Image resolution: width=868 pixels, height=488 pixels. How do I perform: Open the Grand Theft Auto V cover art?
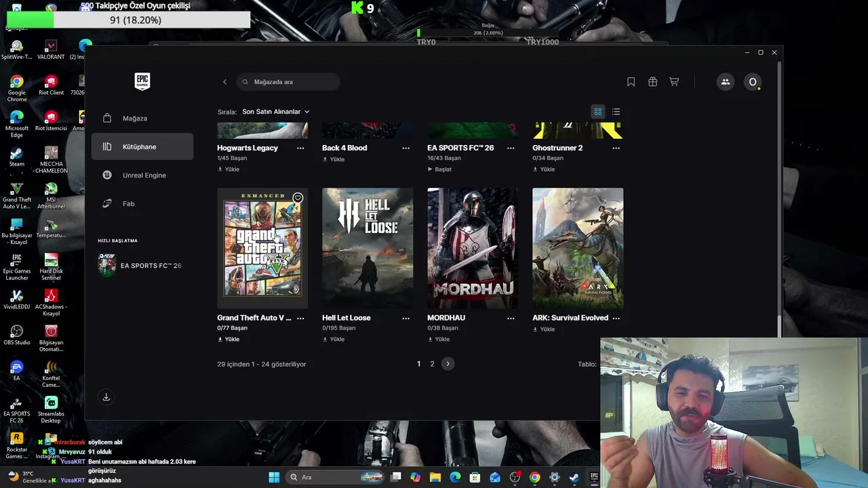[262, 248]
